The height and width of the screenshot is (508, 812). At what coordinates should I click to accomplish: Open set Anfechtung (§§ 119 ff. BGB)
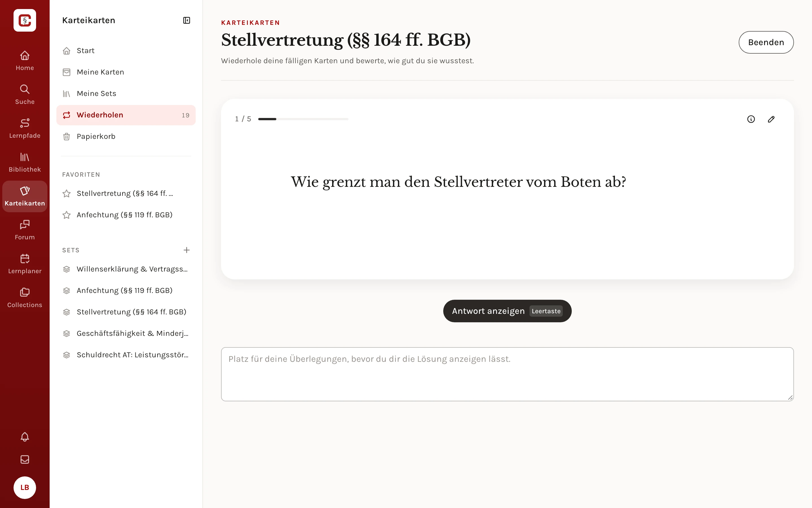[126, 291]
